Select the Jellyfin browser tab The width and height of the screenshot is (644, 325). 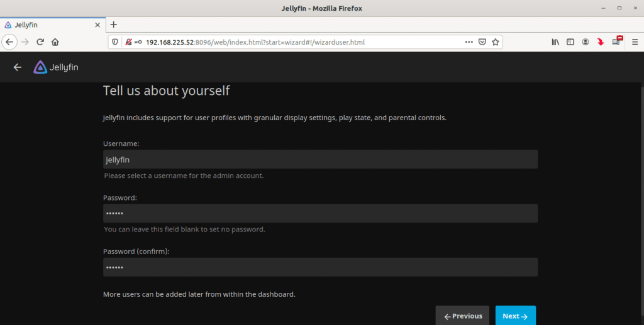(x=50, y=25)
